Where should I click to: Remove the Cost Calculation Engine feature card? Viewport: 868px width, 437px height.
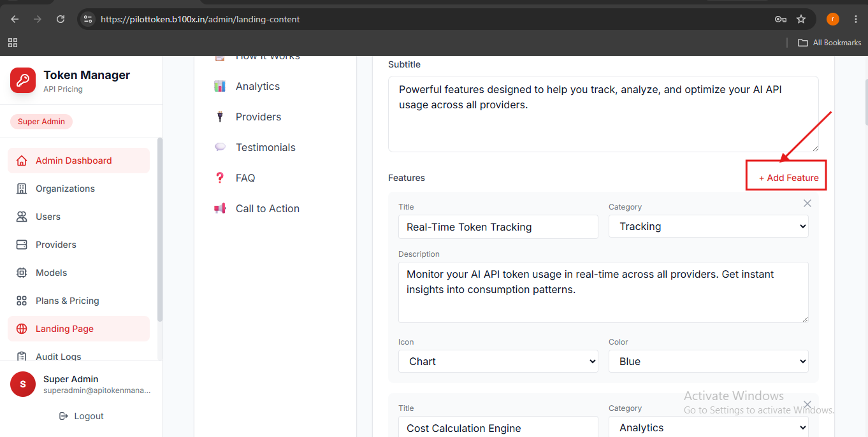click(x=807, y=405)
